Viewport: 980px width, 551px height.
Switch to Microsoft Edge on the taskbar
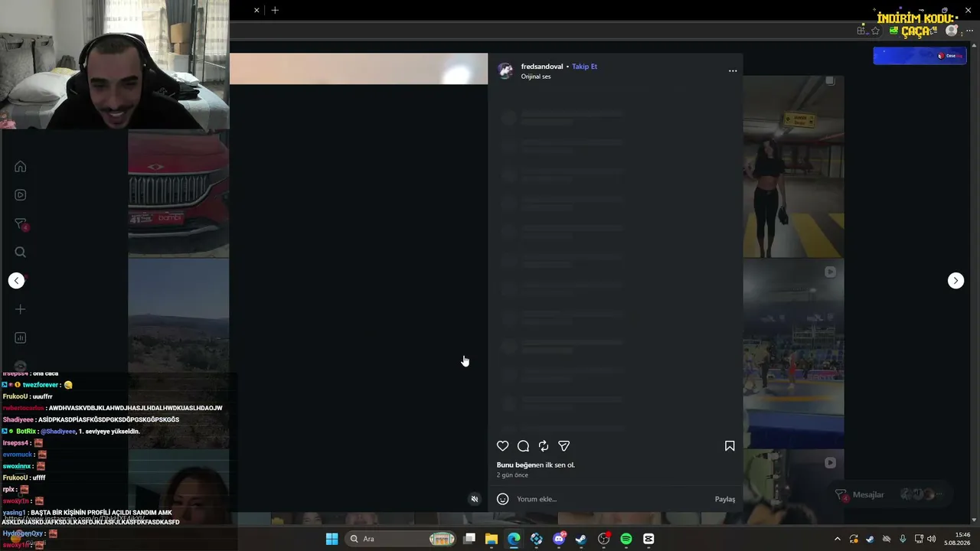(514, 539)
